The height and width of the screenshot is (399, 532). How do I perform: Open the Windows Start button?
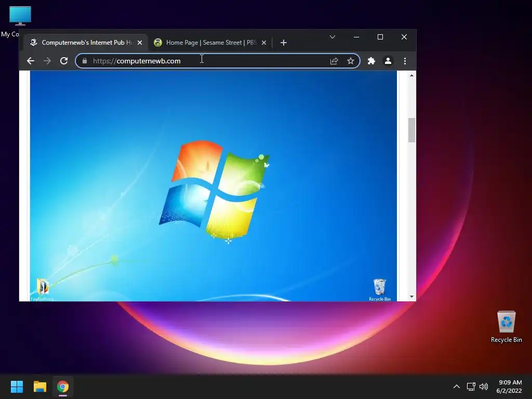pos(17,387)
